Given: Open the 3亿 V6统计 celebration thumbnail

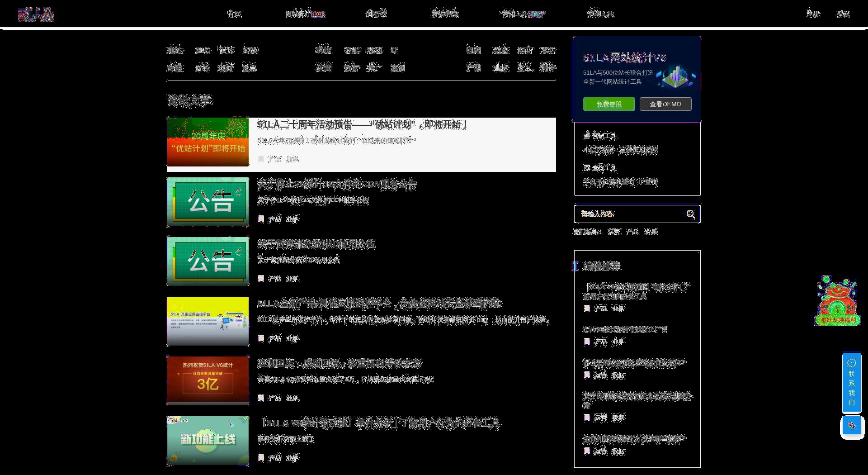Looking at the screenshot, I should point(208,380).
